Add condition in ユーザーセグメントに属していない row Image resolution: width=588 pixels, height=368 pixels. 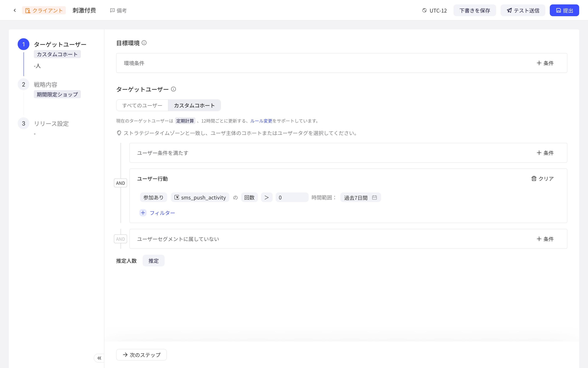545,239
